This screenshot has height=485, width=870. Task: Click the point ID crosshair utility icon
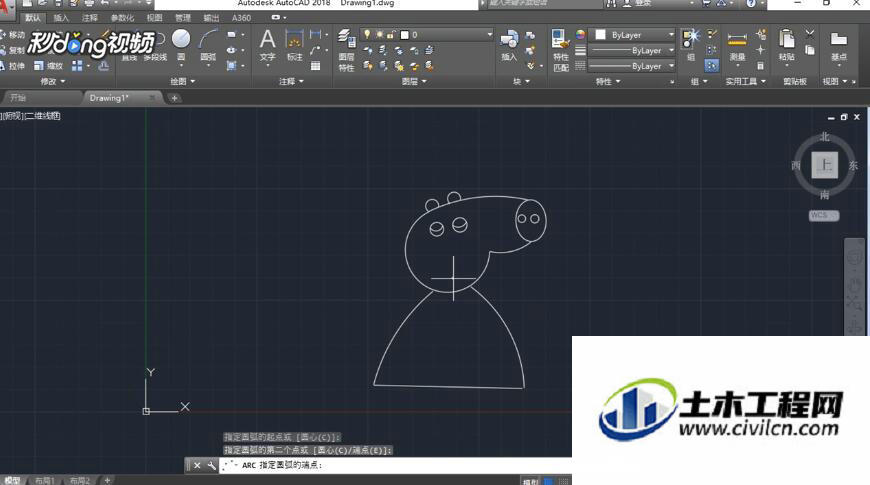pos(760,50)
